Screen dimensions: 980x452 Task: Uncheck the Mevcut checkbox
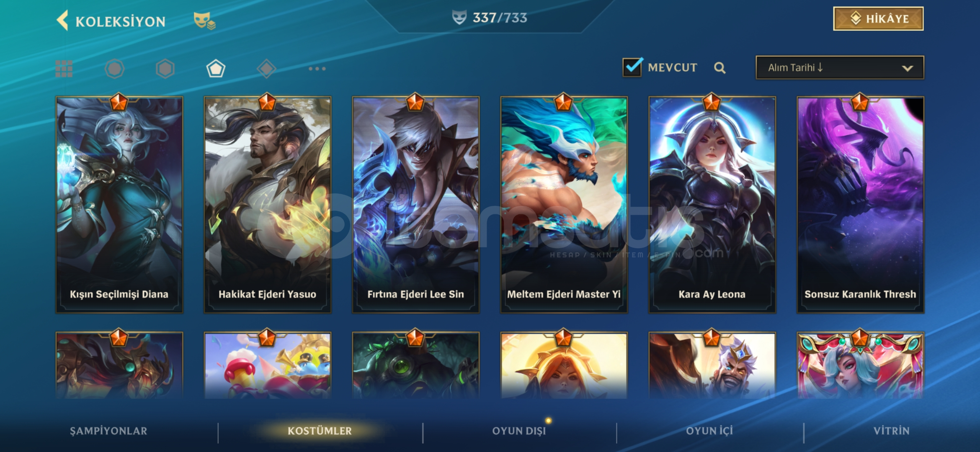632,67
